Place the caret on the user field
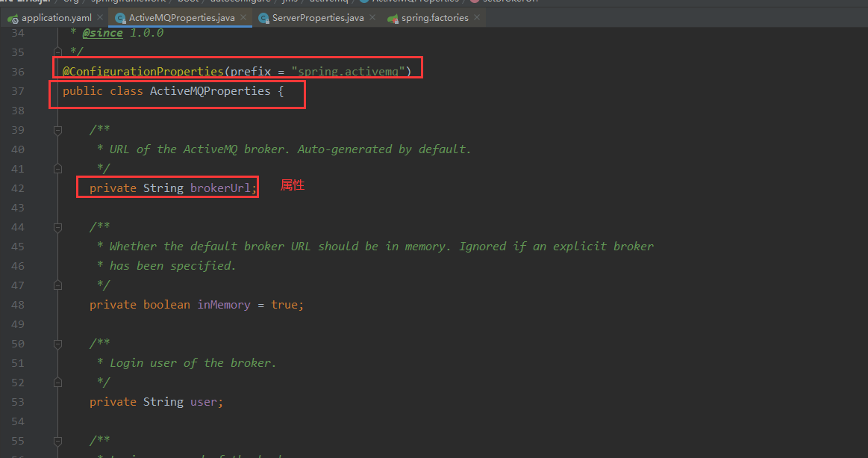The height and width of the screenshot is (458, 868). pyautogui.click(x=203, y=402)
